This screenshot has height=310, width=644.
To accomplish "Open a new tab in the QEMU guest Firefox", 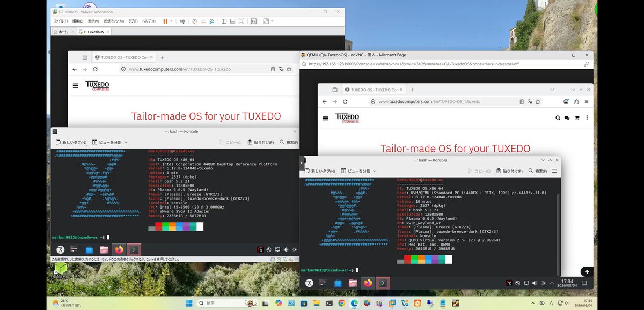I will pyautogui.click(x=413, y=90).
